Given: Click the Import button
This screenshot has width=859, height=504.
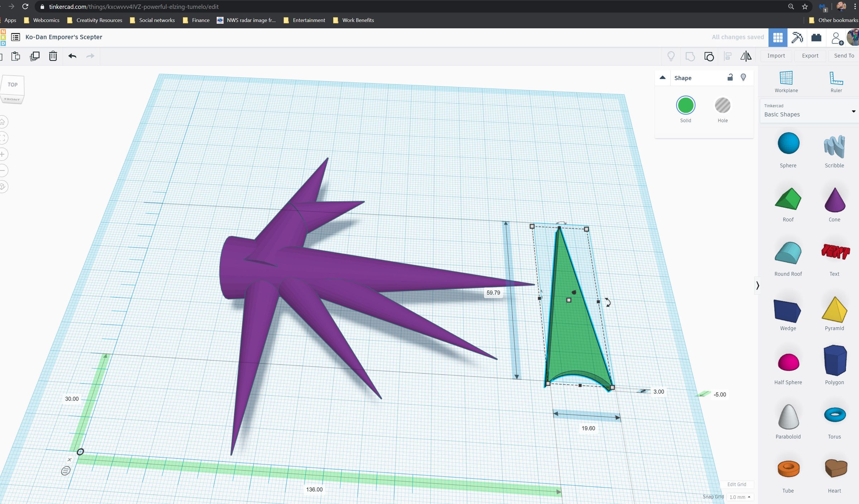Looking at the screenshot, I should [x=776, y=55].
